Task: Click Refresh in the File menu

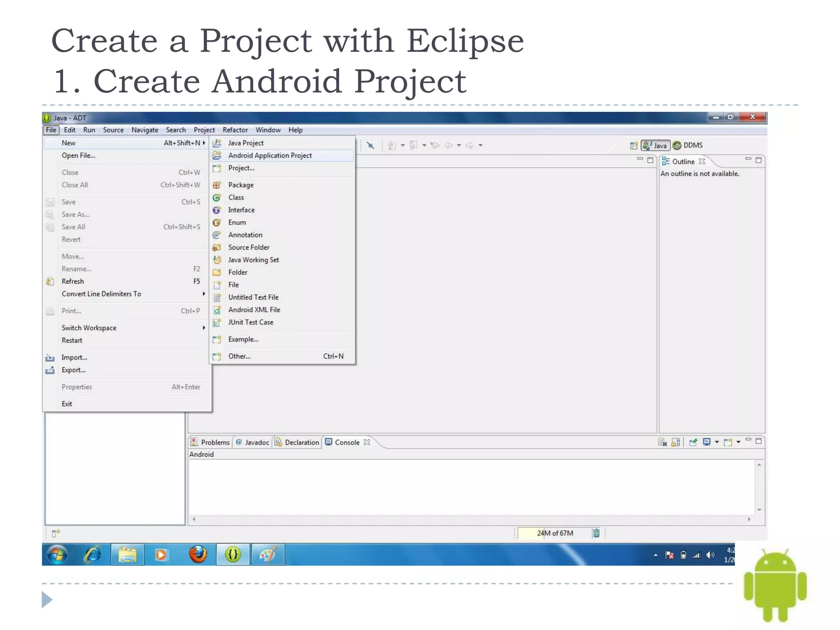Action: [x=126, y=281]
